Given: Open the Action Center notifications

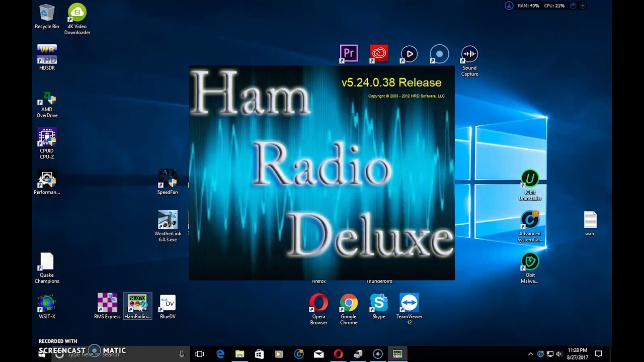Looking at the screenshot, I should click(x=598, y=354).
